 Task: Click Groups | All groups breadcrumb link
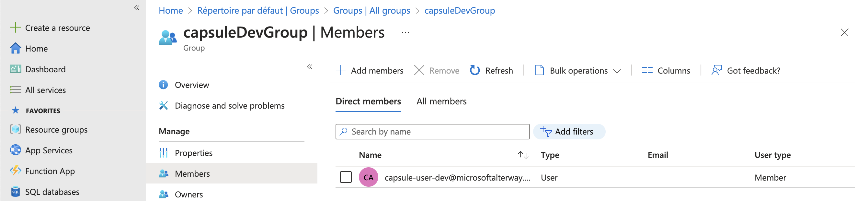click(371, 10)
